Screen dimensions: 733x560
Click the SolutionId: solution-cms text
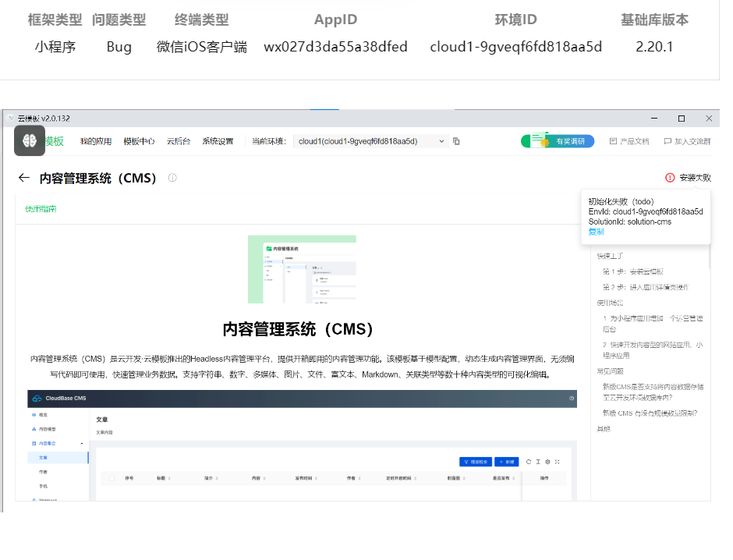tap(630, 222)
